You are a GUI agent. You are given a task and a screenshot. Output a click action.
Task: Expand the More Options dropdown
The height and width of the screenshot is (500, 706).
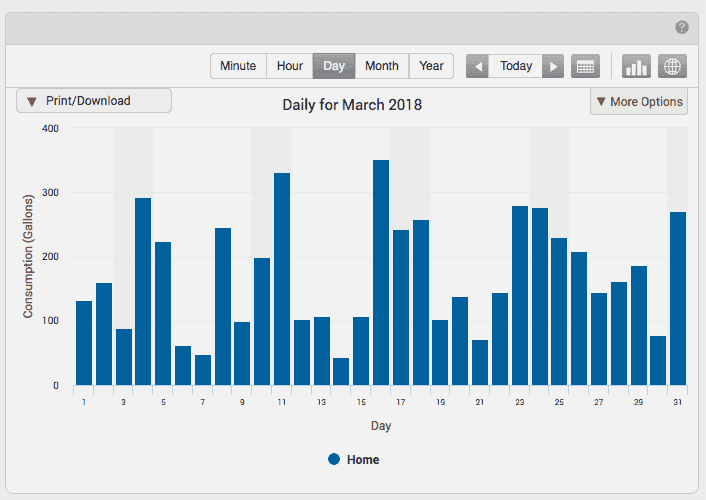pyautogui.click(x=639, y=102)
